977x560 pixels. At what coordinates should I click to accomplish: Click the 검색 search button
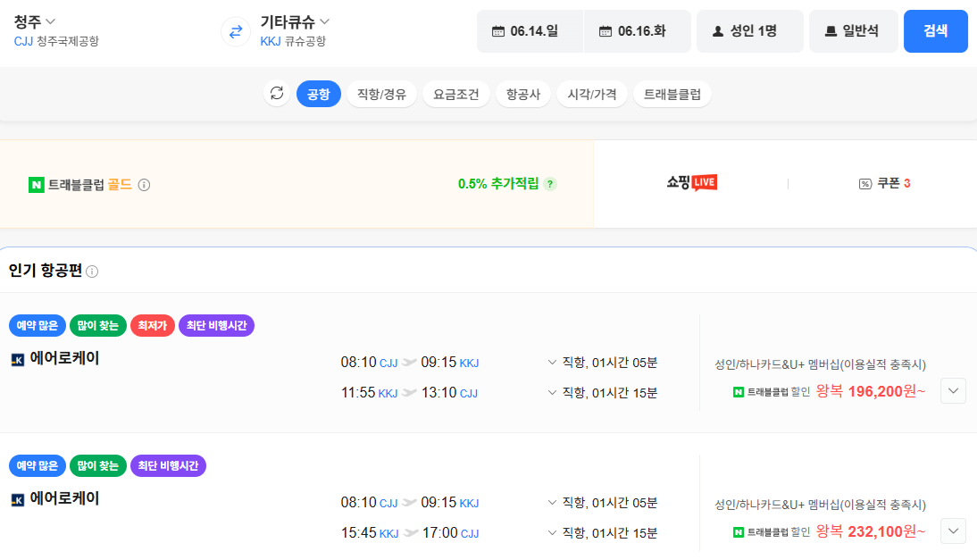pos(935,30)
